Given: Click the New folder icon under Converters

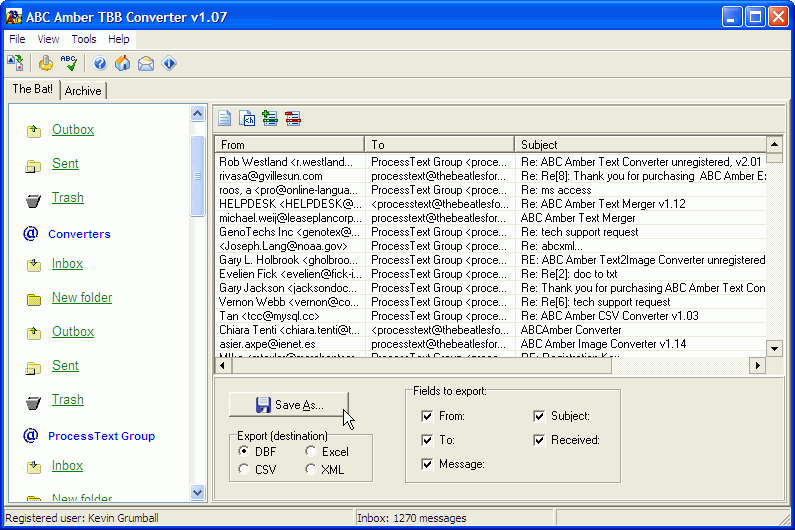Looking at the screenshot, I should click(33, 299).
